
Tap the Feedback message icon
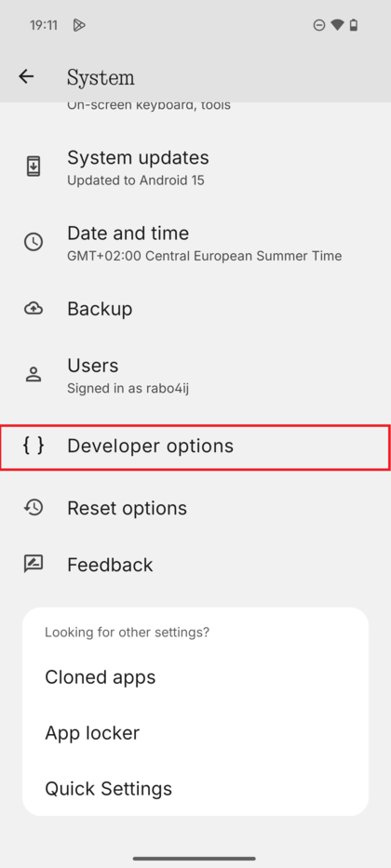(34, 564)
